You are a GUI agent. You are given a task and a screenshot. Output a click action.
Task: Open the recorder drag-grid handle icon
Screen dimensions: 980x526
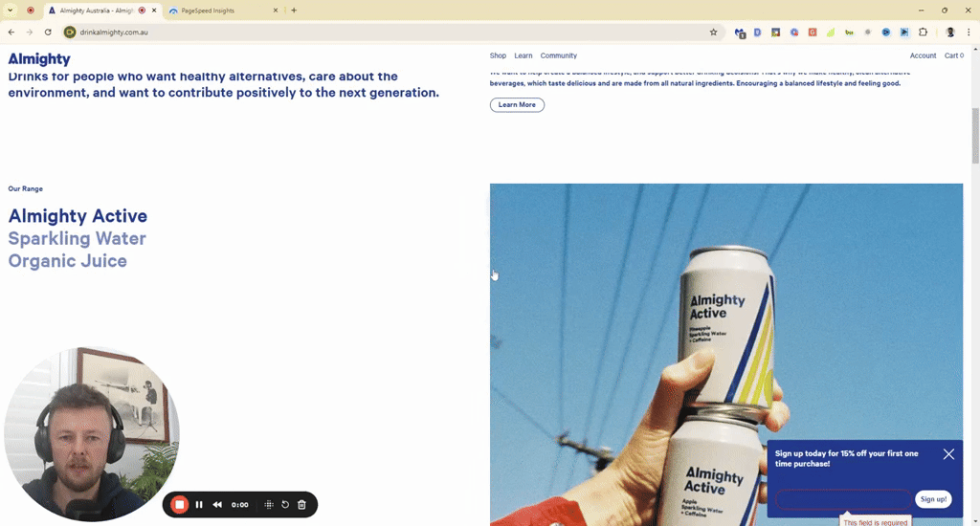(x=269, y=505)
